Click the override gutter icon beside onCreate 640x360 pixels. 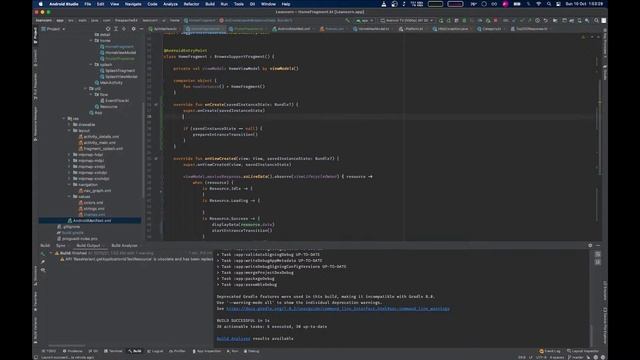pos(156,104)
